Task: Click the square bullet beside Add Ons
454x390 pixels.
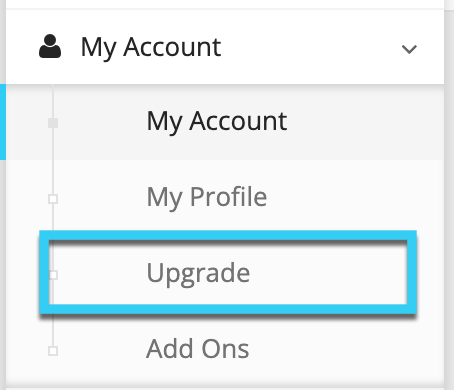Action: point(53,351)
